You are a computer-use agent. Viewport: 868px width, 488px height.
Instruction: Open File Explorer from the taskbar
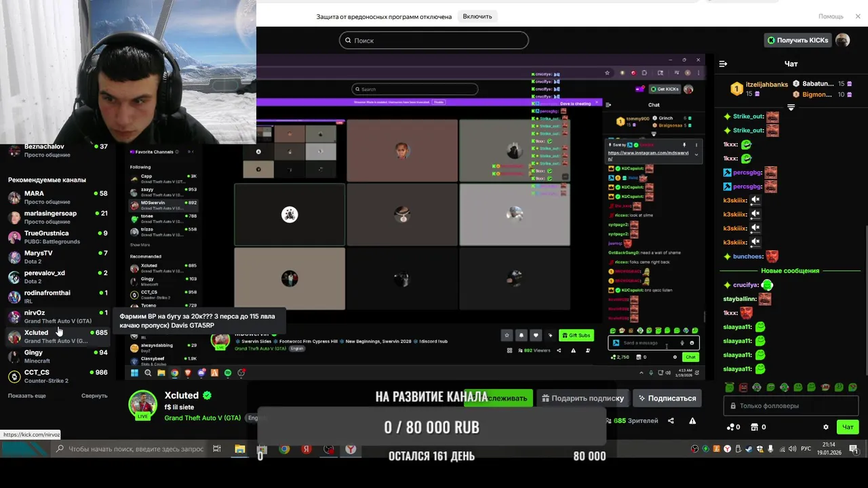(x=239, y=449)
